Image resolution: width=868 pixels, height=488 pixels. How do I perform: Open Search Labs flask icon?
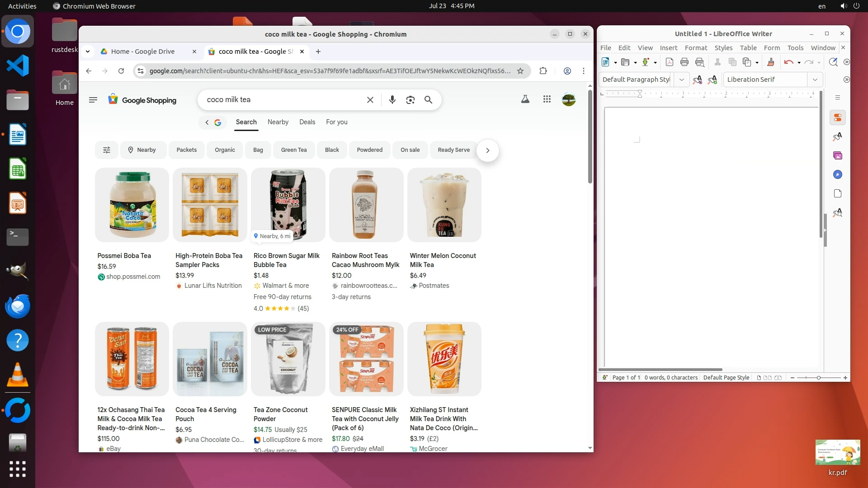coord(525,99)
